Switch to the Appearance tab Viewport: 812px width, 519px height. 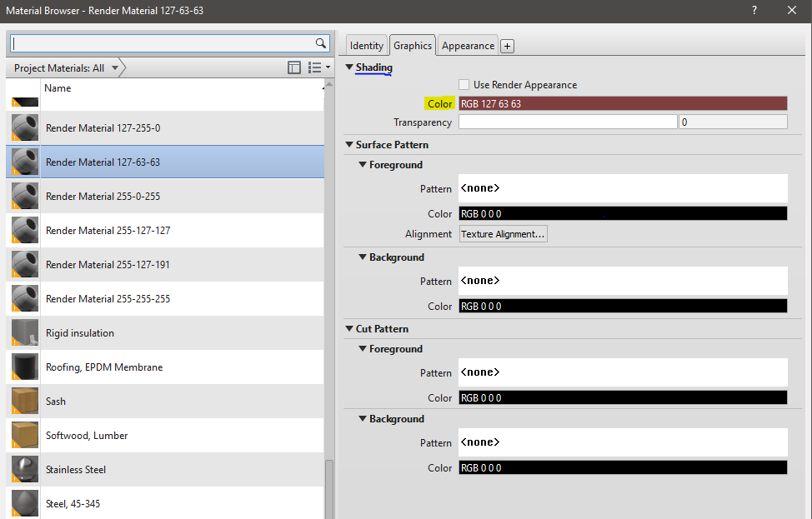point(469,46)
